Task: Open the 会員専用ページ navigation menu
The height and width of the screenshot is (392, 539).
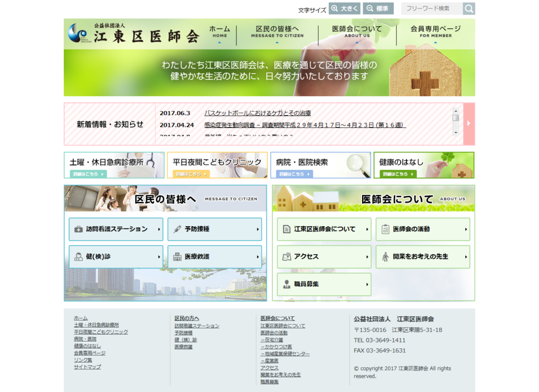Action: tap(435, 32)
